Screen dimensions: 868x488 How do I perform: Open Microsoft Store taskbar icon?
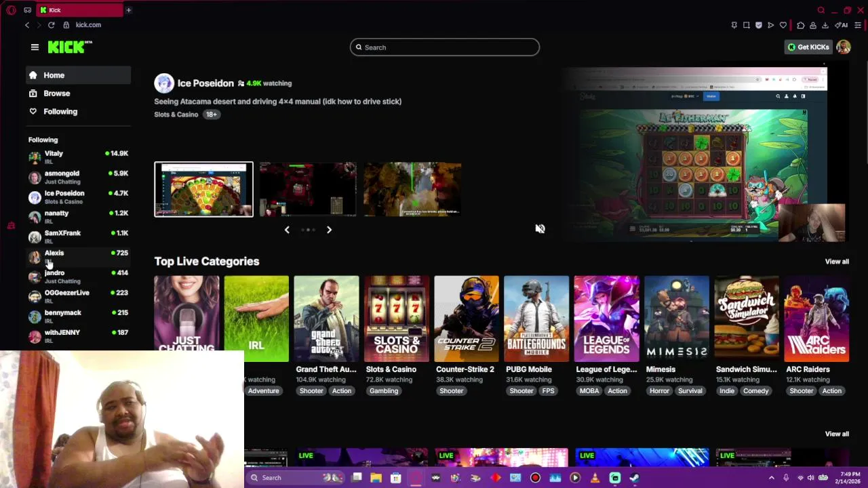click(x=395, y=478)
